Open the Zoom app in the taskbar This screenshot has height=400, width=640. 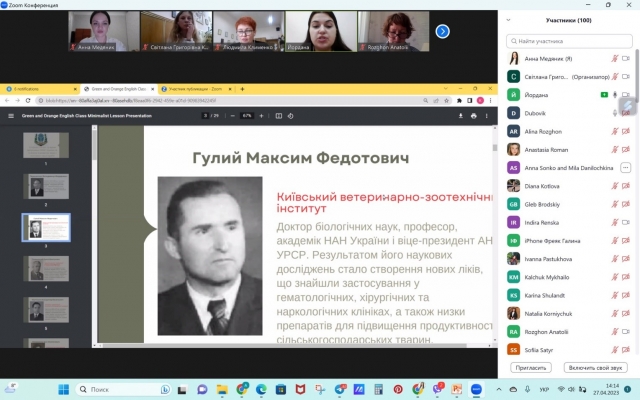476,389
